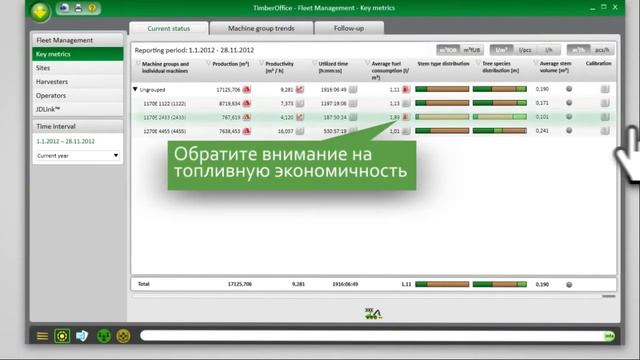Open filter on Average fuel consumption header

[368, 64]
